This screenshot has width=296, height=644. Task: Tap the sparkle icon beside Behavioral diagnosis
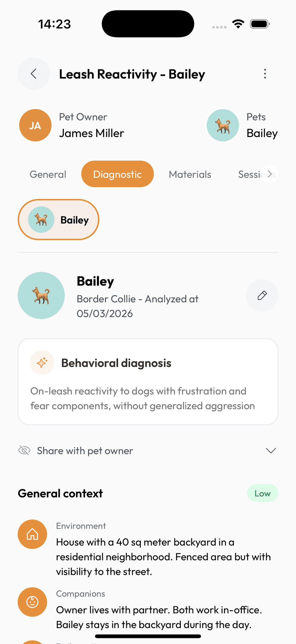42,363
